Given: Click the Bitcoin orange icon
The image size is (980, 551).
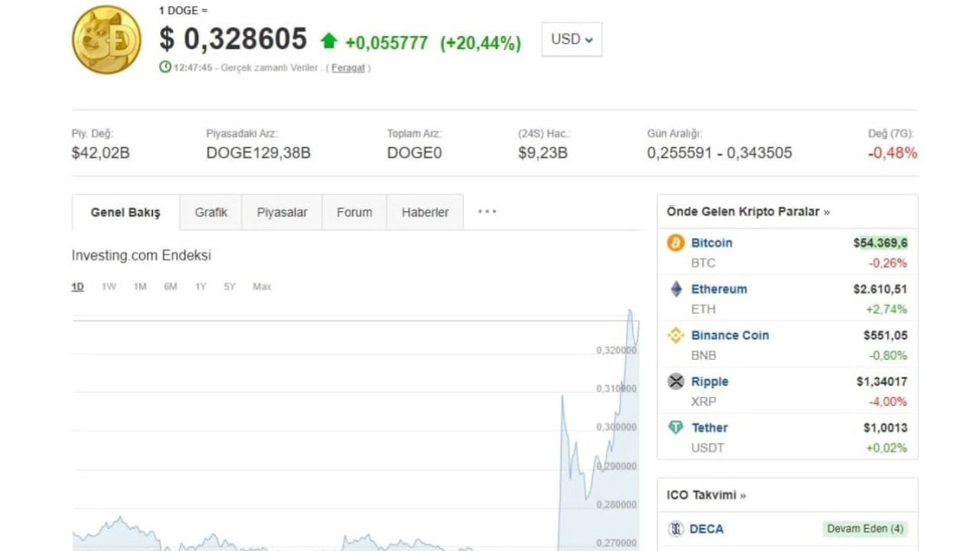Looking at the screenshot, I should 675,243.
